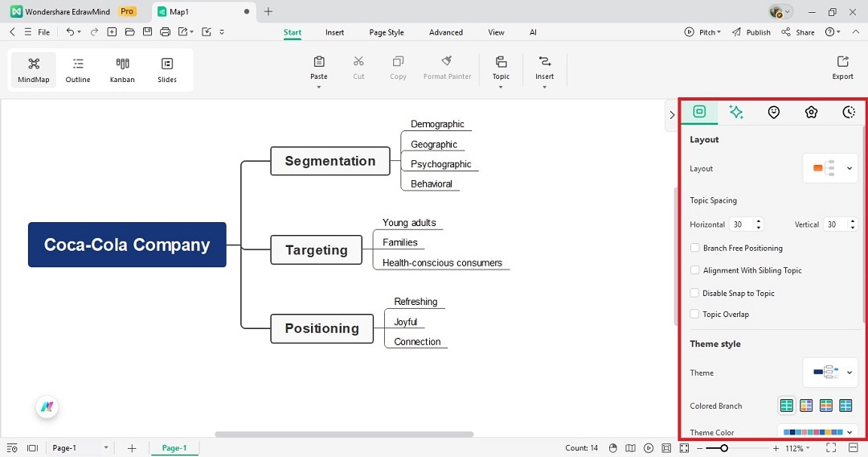Enable Branch Free Positioning checkbox
This screenshot has width=868, height=457.
(694, 248)
